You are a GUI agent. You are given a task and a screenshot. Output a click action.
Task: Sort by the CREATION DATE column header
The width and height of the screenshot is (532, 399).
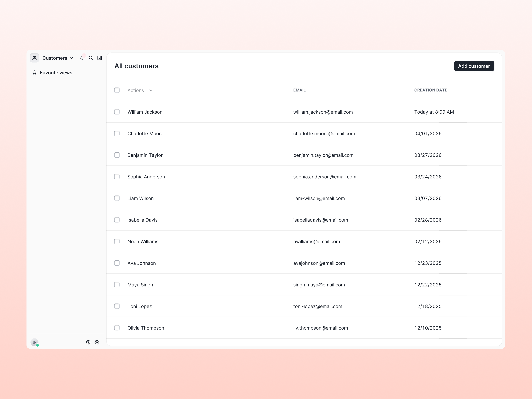(x=431, y=90)
